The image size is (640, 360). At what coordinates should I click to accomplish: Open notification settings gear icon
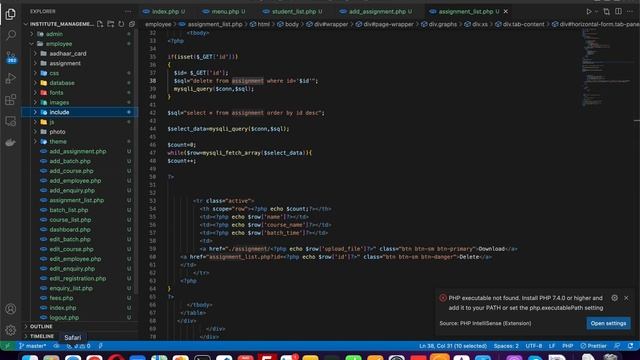tap(614, 298)
